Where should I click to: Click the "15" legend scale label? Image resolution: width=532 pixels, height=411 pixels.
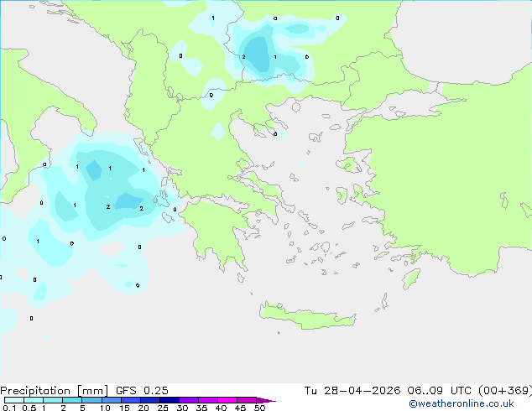pyautogui.click(x=124, y=408)
